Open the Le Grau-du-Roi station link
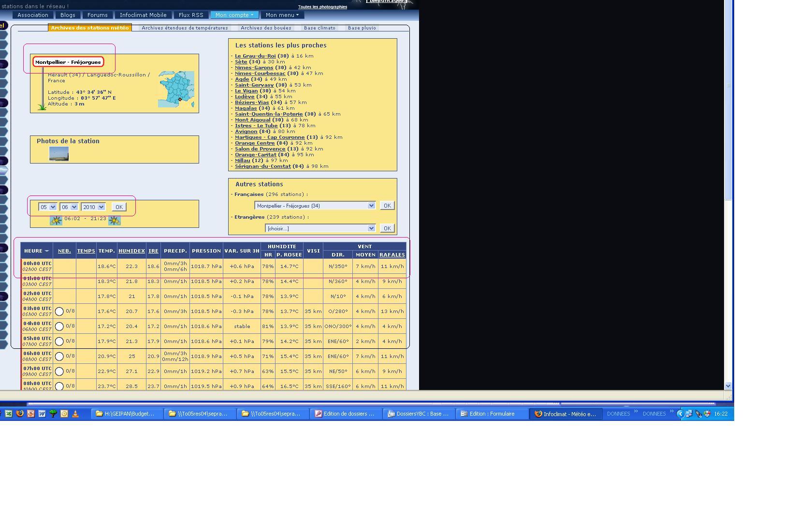 [x=255, y=56]
